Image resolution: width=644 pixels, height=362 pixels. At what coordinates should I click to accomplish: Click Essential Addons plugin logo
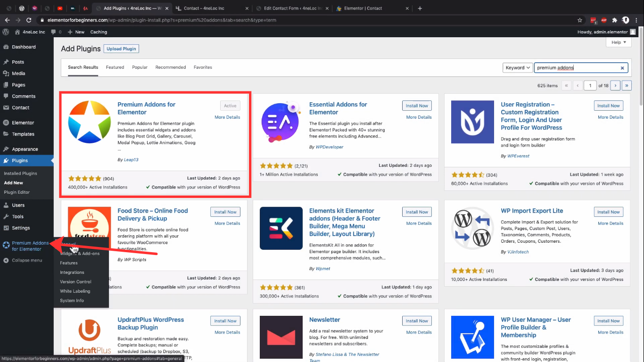tap(281, 122)
